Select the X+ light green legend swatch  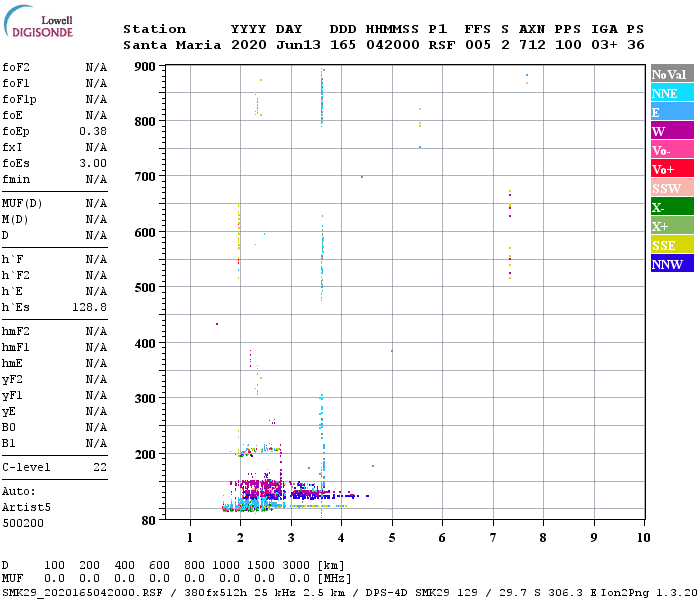pos(672,225)
